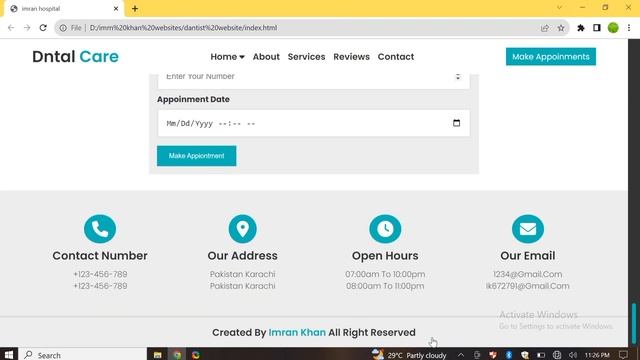Image resolution: width=640 pixels, height=360 pixels.
Task: Switch to the imran hospital browser tab
Action: (63, 9)
